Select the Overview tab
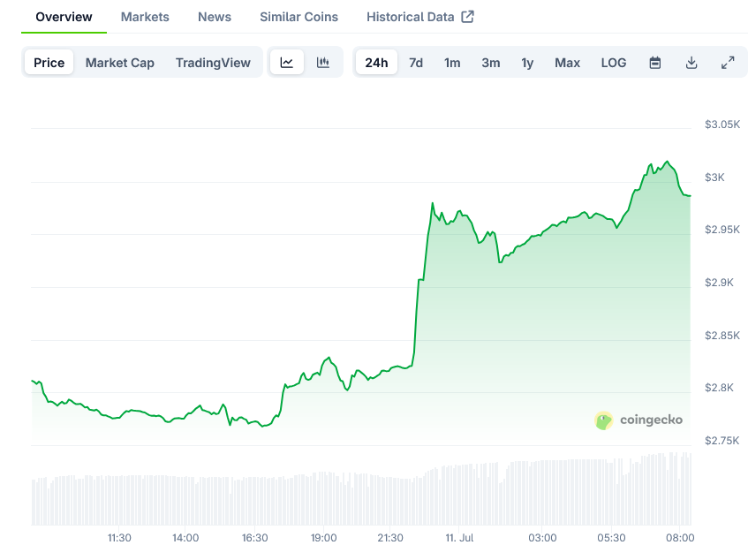This screenshot has width=748, height=560. click(x=64, y=17)
